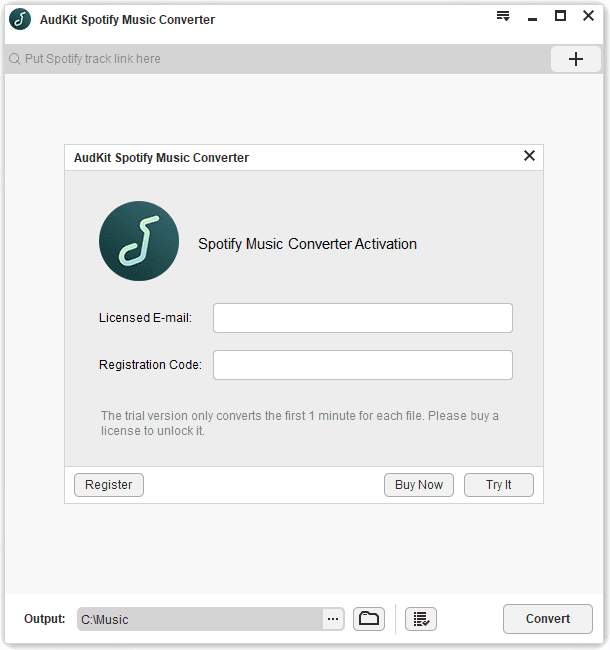Click the 'Registration Code:' label

(x=150, y=364)
